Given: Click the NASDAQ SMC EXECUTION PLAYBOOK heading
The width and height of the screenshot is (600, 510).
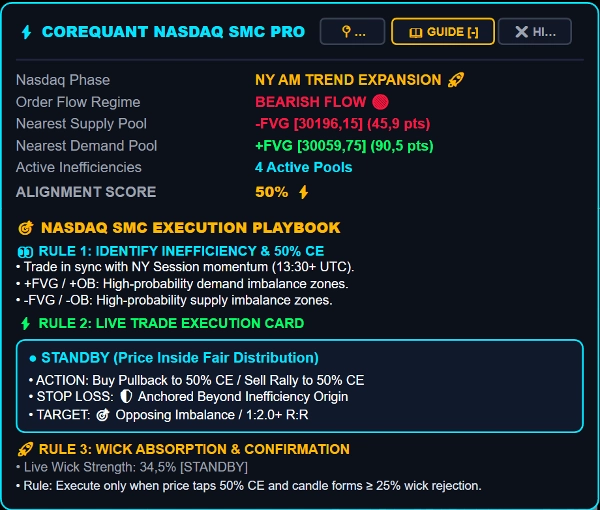Looking at the screenshot, I should [191, 228].
